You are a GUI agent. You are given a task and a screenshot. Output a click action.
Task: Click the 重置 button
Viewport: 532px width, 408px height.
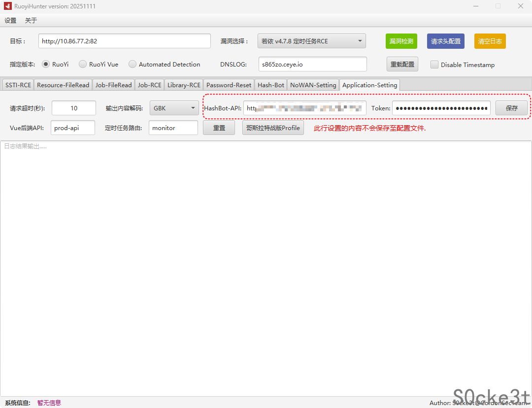coord(219,128)
